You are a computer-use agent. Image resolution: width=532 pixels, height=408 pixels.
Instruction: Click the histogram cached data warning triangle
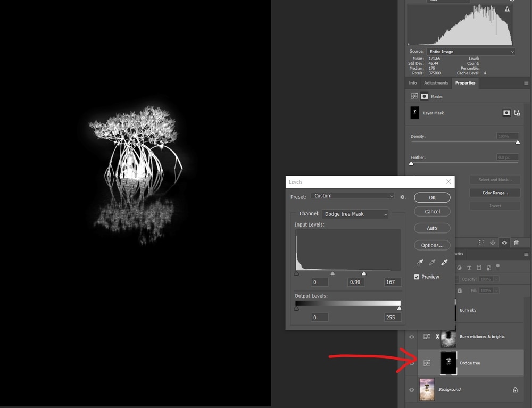click(x=507, y=10)
